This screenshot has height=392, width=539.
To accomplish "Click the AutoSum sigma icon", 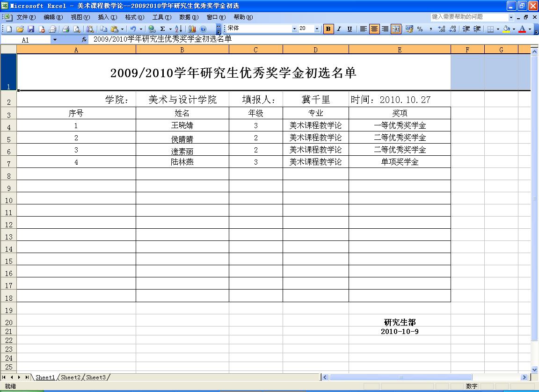I will (x=162, y=29).
